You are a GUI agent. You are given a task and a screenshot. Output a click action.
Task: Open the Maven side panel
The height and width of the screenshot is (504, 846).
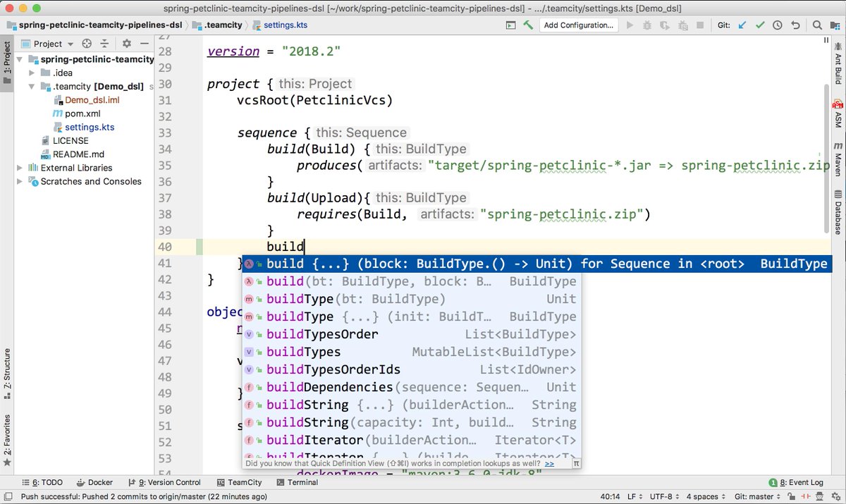(x=838, y=158)
